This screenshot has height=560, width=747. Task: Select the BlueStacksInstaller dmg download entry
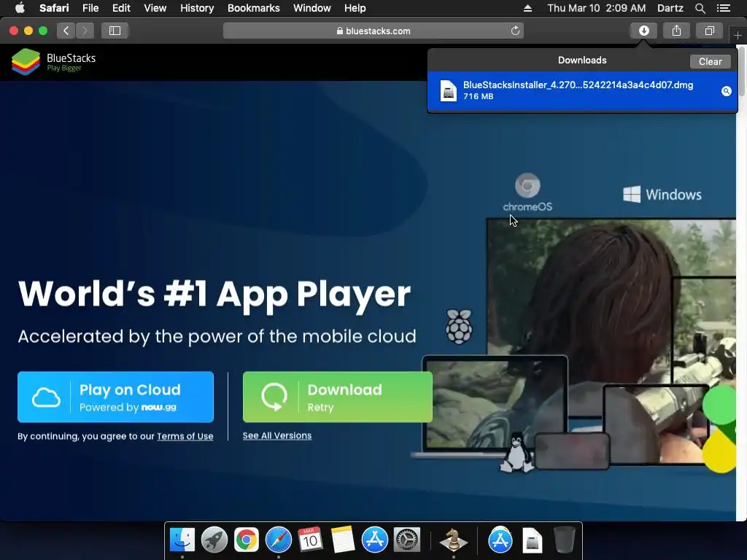(582, 91)
